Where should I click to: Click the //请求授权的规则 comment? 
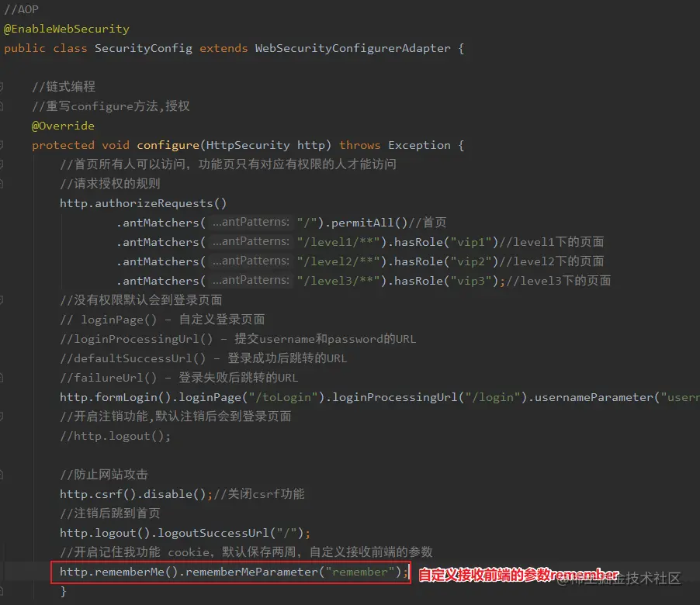[x=110, y=183]
